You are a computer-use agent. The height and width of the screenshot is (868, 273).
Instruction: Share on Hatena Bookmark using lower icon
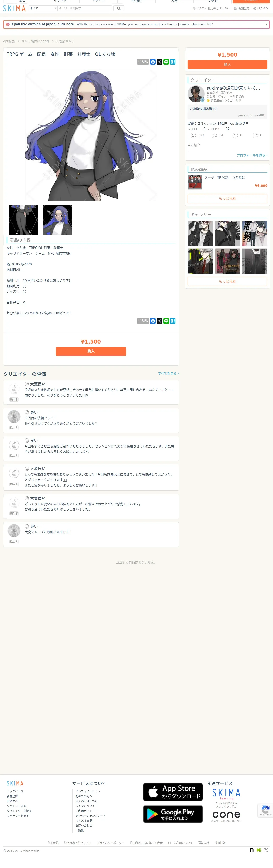pos(173,321)
